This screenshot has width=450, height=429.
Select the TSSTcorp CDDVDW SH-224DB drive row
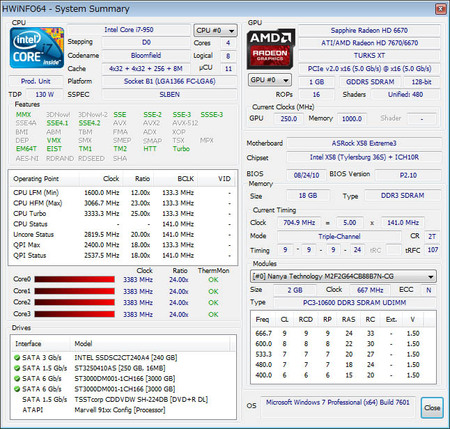tap(123, 399)
